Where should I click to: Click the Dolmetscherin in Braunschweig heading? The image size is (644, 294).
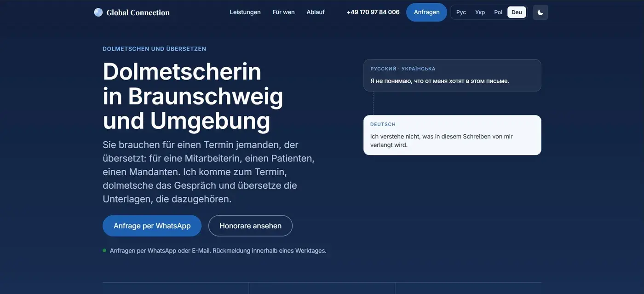(193, 96)
